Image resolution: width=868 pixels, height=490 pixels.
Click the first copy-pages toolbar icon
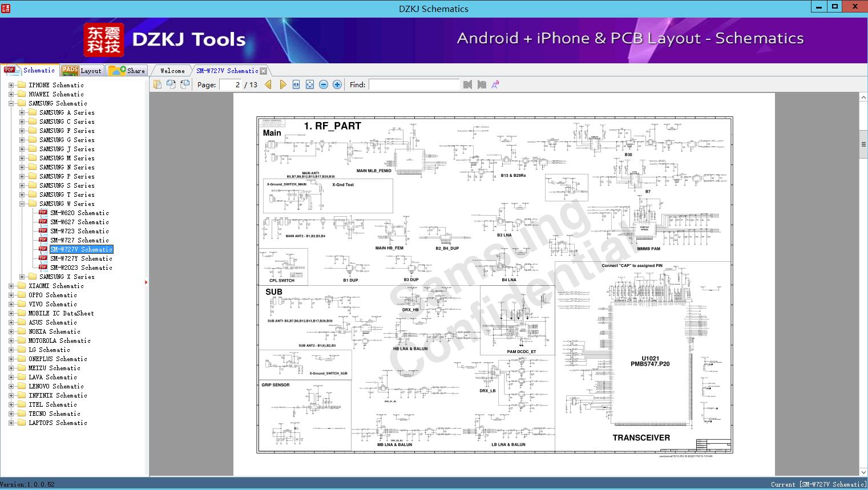pyautogui.click(x=158, y=84)
